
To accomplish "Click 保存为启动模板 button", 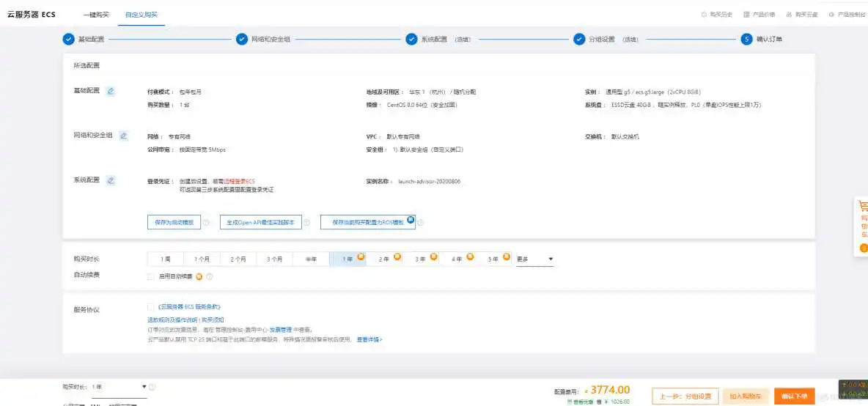I will 174,222.
